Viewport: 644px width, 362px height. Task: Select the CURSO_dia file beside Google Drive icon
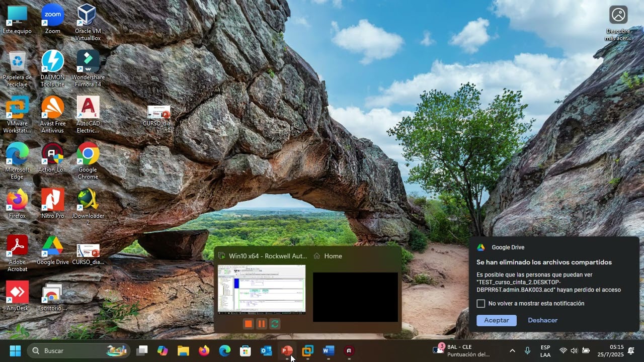(88, 254)
